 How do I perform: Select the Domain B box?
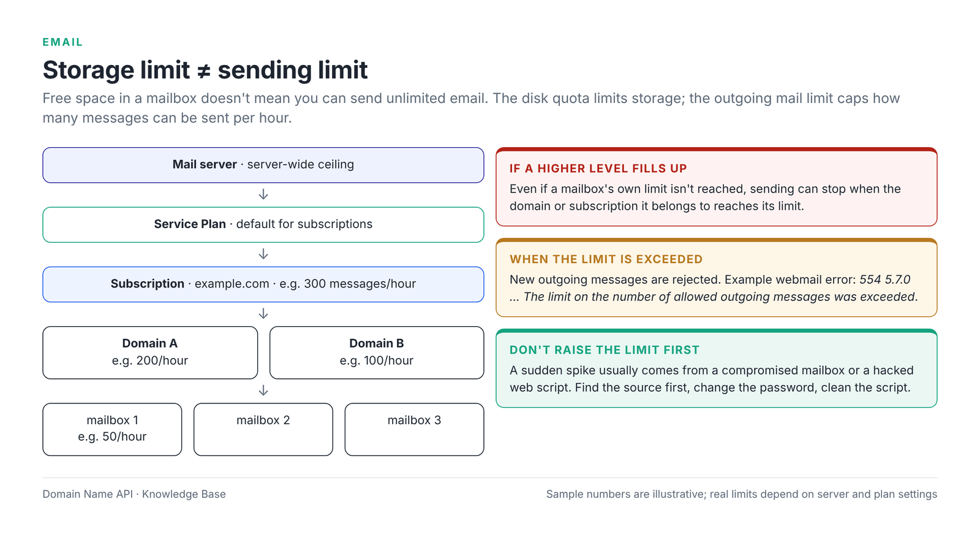377,352
